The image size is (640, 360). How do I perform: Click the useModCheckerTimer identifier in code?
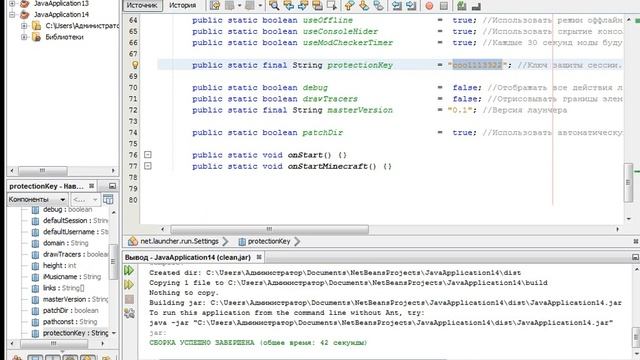[347, 42]
